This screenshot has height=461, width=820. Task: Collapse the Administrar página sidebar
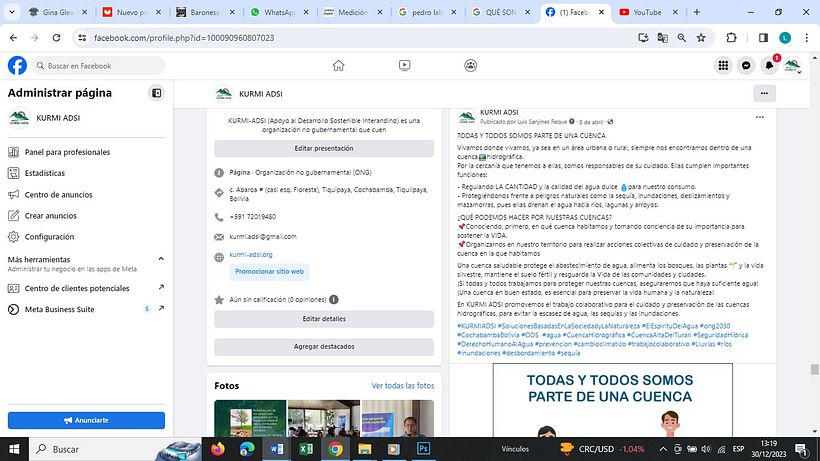156,93
